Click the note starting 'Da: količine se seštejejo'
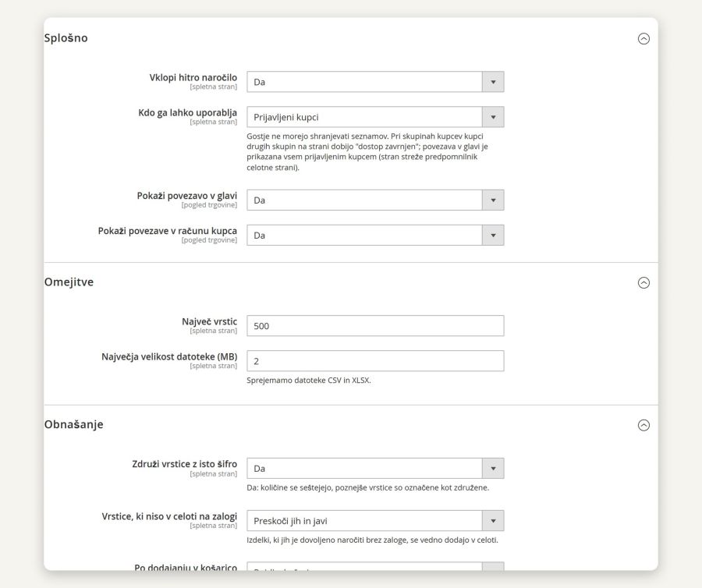 coord(368,487)
